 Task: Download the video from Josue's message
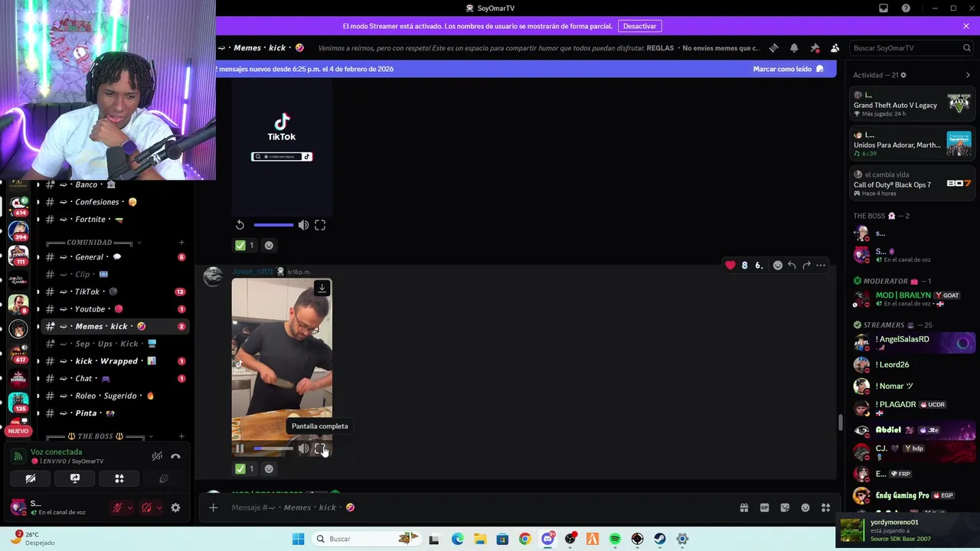click(x=322, y=288)
